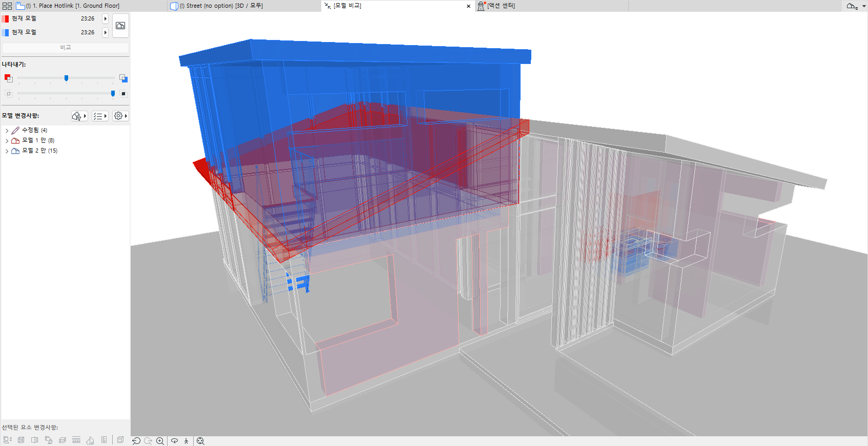Click the model blend slider handle
The height and width of the screenshot is (446, 868).
pyautogui.click(x=66, y=78)
